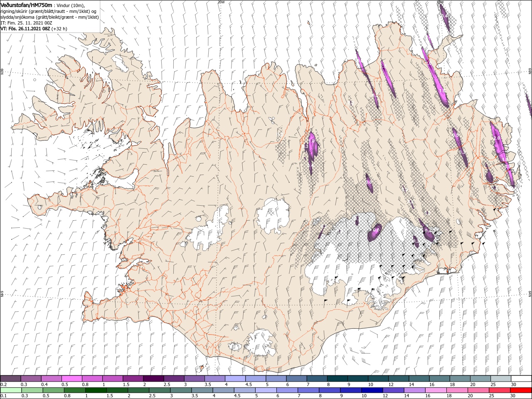
Task: Click the rain legend swatch starting at 14
Action: (x=414, y=390)
